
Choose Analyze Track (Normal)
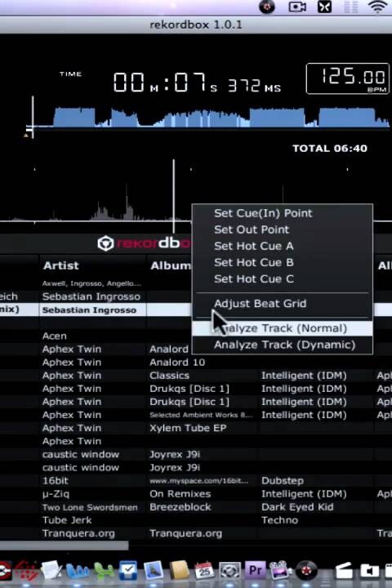pyautogui.click(x=282, y=328)
